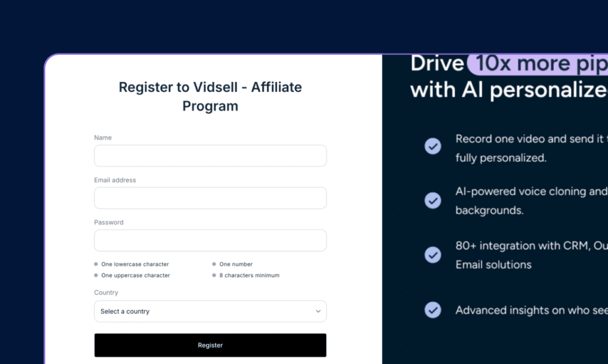Click the checkmark icon beside 'Advanced insights'

[433, 310]
